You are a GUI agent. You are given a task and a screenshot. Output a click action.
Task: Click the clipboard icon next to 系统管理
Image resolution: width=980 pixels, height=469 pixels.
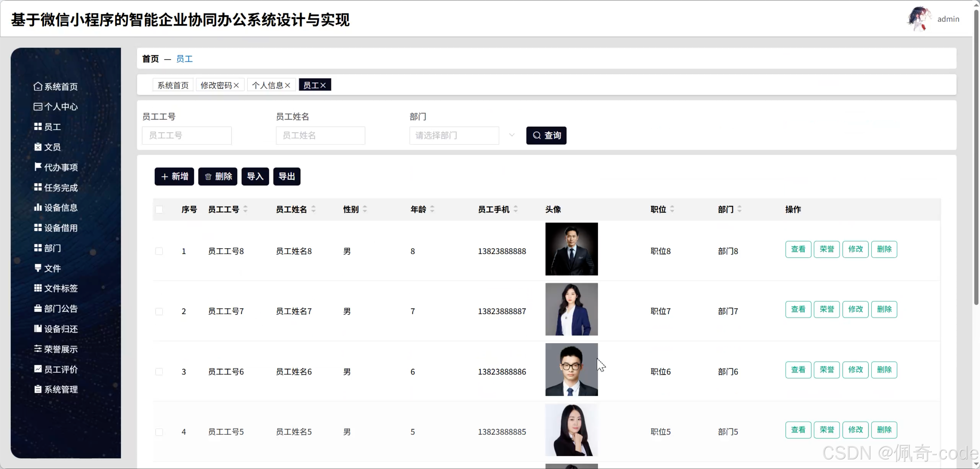point(38,389)
